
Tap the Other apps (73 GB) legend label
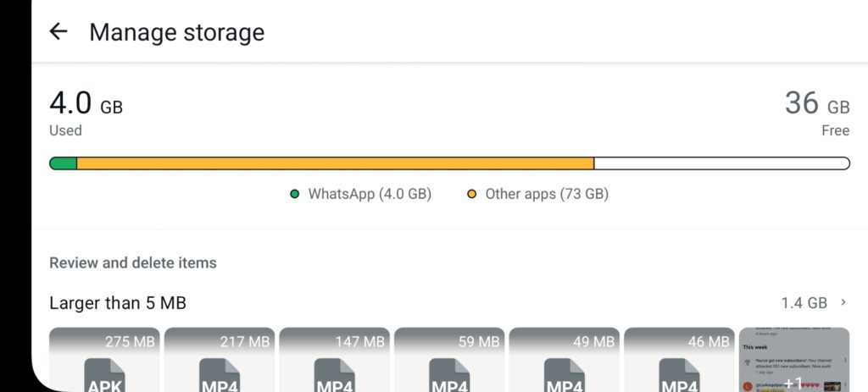coord(546,194)
